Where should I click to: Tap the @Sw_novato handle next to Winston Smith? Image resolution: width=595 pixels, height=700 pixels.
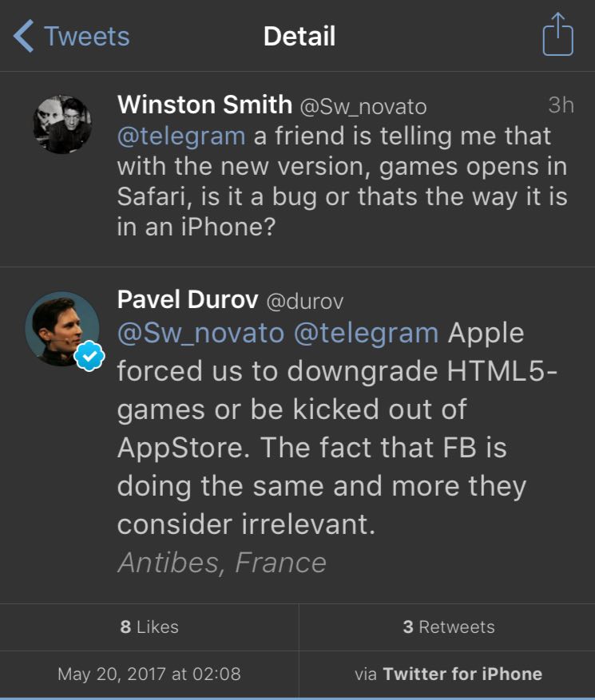coord(363,106)
